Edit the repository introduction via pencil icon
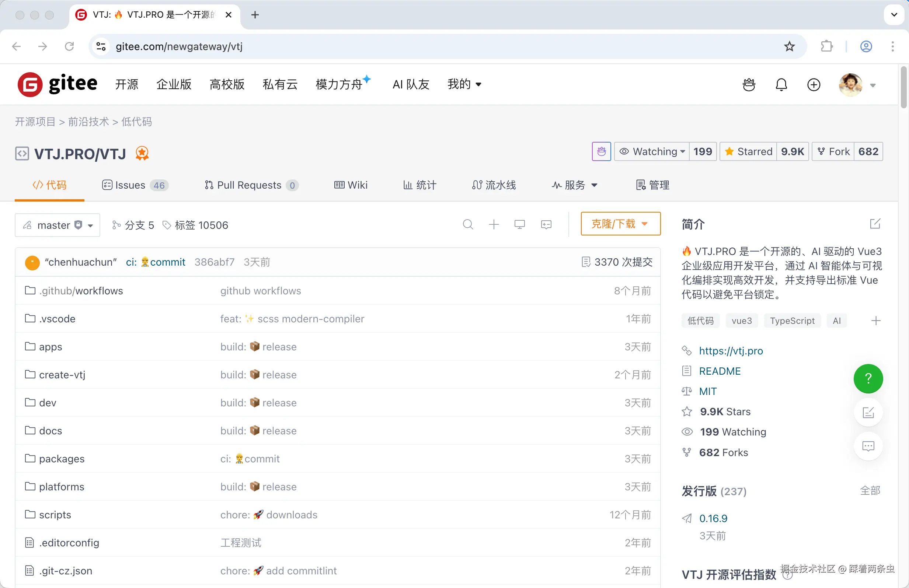The height and width of the screenshot is (588, 909). [875, 224]
